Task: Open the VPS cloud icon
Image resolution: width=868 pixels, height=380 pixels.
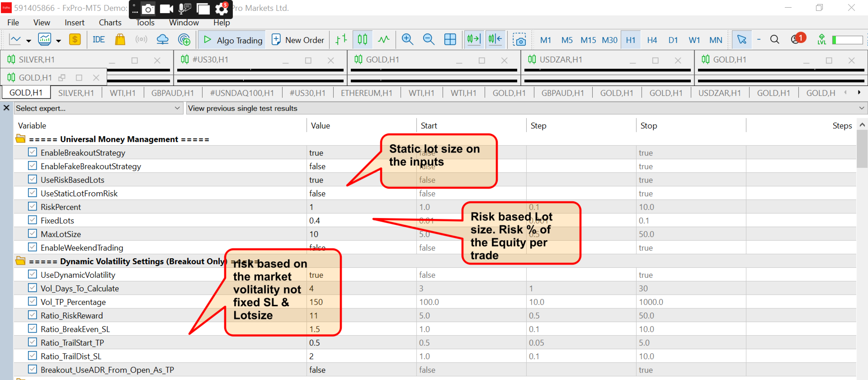Action: click(162, 40)
